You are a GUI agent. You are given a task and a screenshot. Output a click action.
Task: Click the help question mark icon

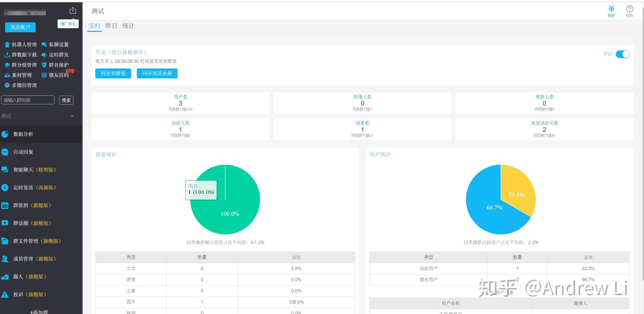click(x=629, y=9)
